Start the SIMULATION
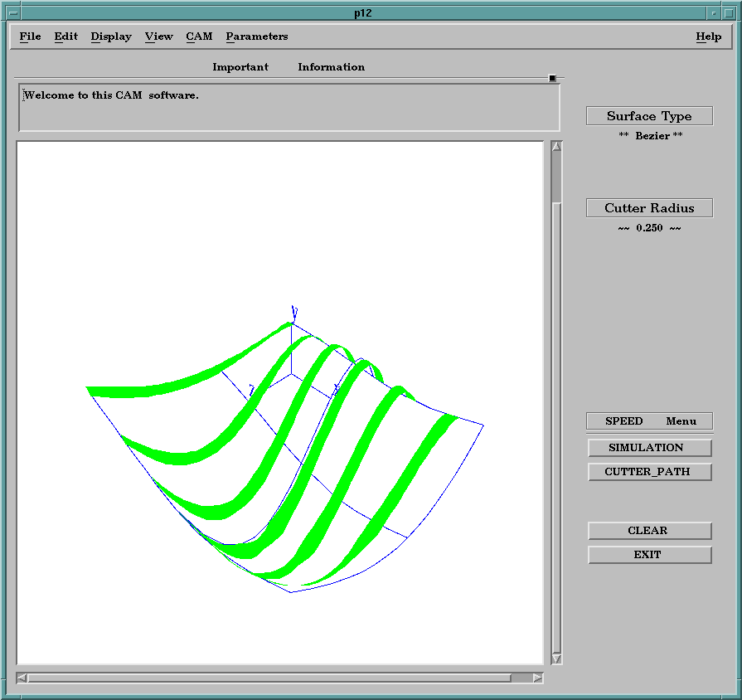 649,448
